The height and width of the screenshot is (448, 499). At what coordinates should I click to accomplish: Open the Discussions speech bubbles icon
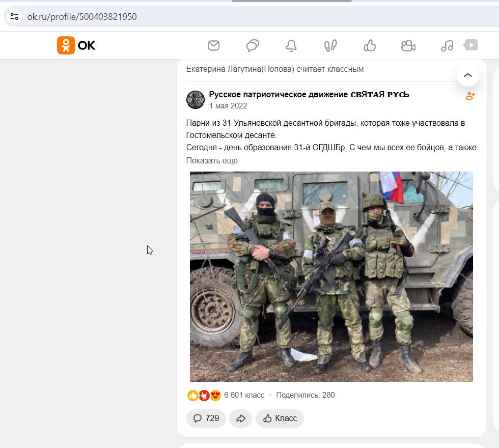click(x=253, y=45)
